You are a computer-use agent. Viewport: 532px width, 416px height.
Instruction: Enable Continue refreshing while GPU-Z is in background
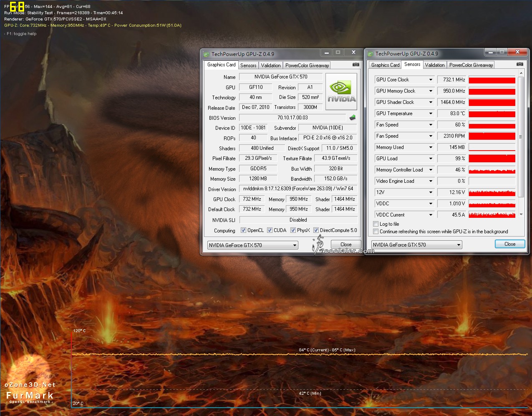click(x=376, y=232)
